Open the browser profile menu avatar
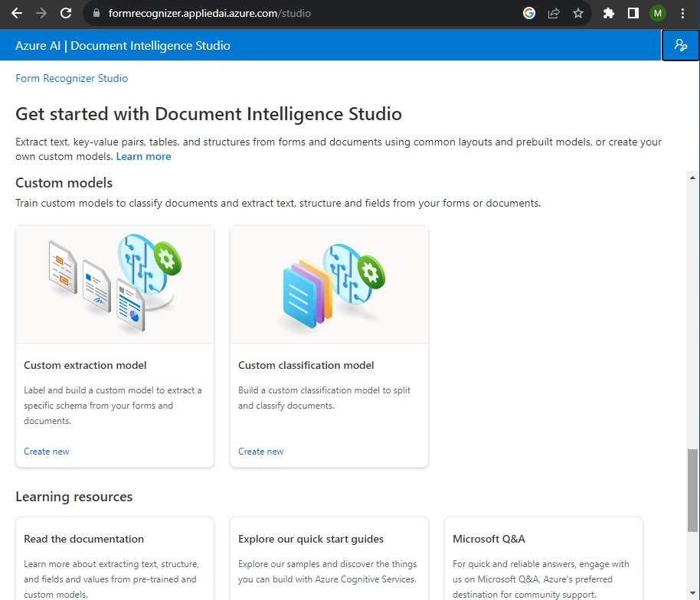The image size is (700, 600). click(x=658, y=13)
